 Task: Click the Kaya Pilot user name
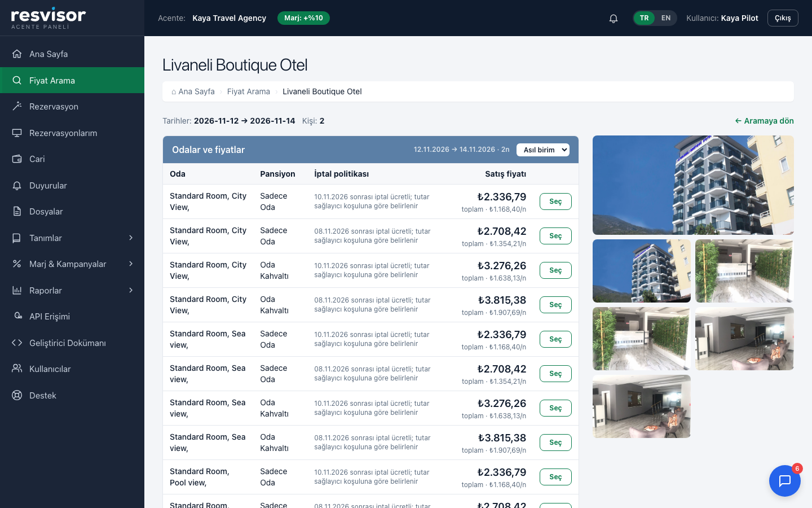click(739, 18)
